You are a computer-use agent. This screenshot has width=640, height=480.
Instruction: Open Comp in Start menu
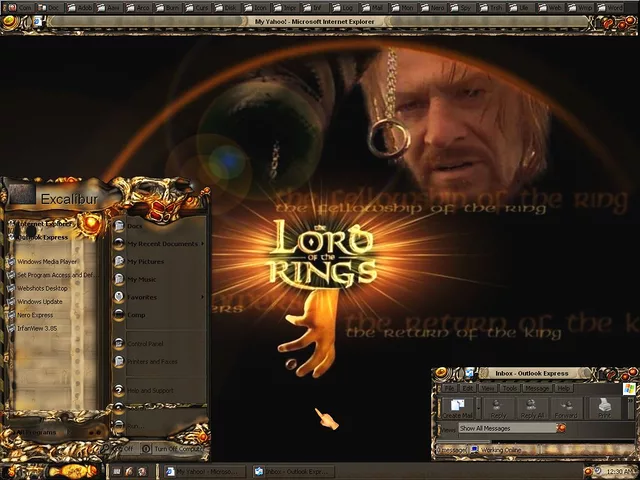coord(159,315)
